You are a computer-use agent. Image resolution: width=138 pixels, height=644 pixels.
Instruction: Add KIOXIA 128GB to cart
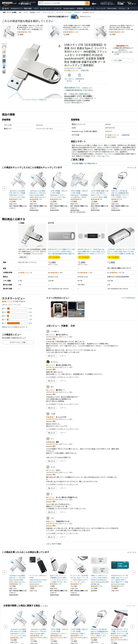pyautogui.click(x=54, y=257)
